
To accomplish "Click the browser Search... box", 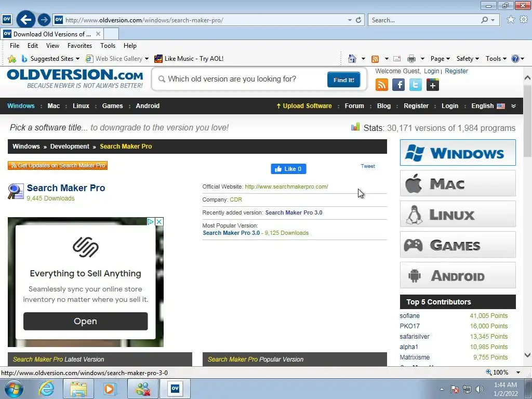I will click(424, 20).
